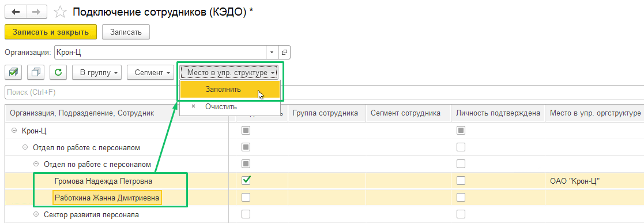Click the Записать button

pos(126,32)
